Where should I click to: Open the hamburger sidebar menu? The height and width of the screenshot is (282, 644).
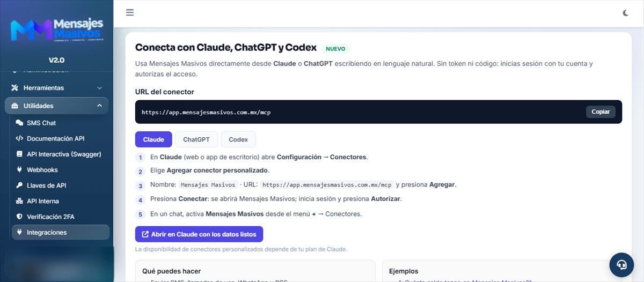point(130,12)
